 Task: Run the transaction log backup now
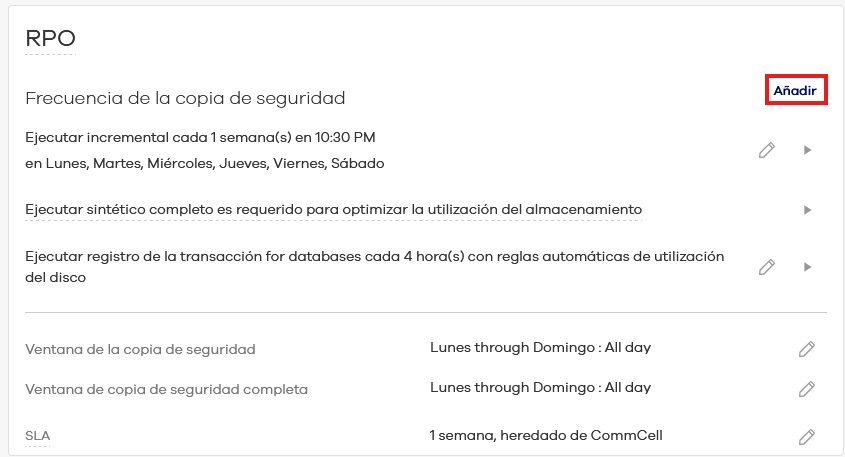point(807,267)
